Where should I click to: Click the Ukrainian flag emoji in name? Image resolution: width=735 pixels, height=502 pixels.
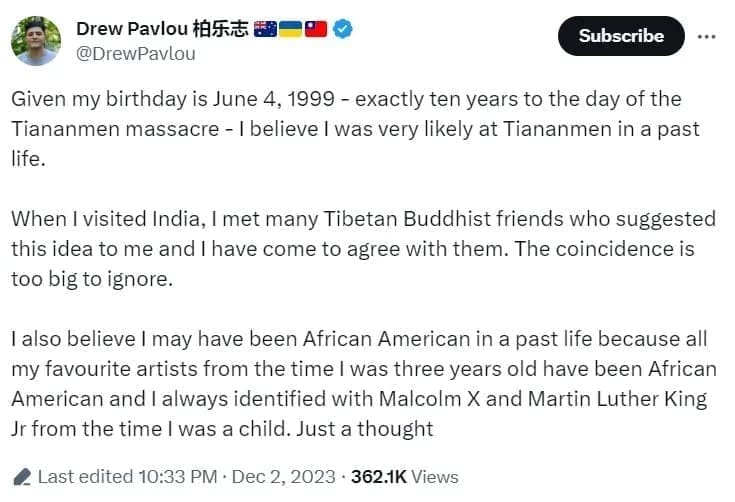click(x=291, y=30)
